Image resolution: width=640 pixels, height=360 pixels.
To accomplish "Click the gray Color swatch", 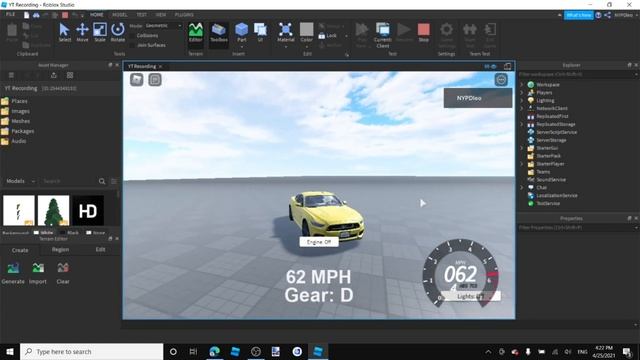I will (307, 29).
